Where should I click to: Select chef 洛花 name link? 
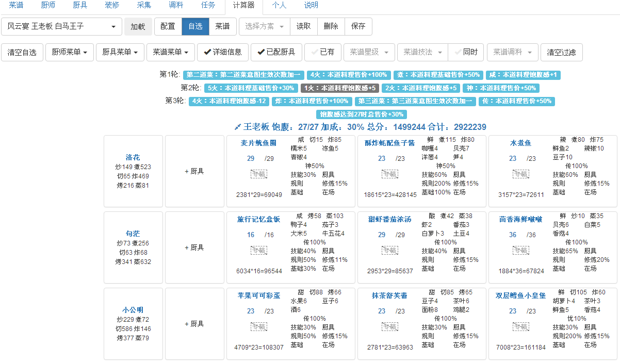click(133, 157)
